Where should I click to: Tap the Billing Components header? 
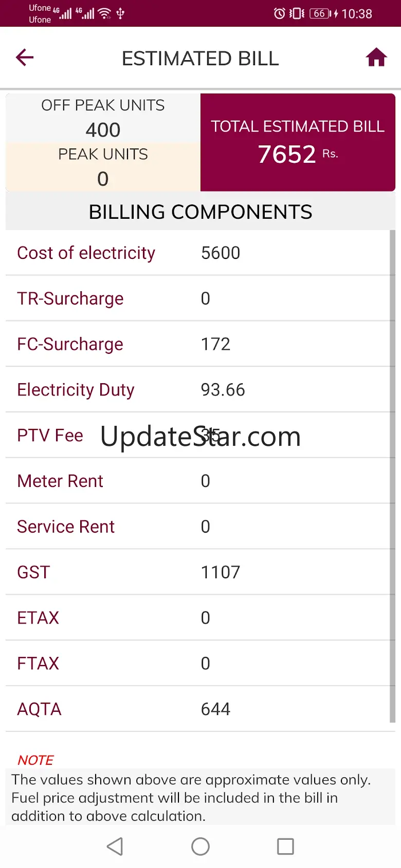pyautogui.click(x=200, y=212)
